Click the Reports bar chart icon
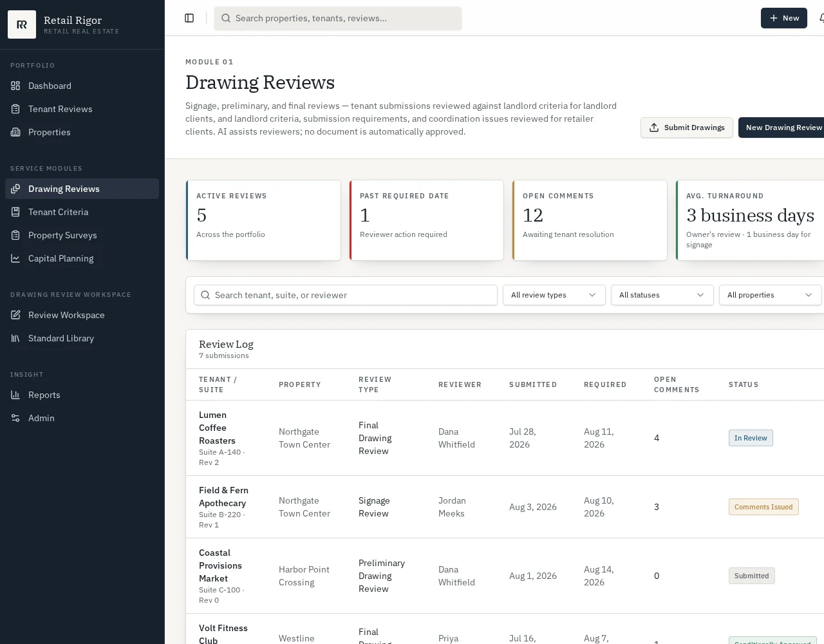 pyautogui.click(x=15, y=395)
